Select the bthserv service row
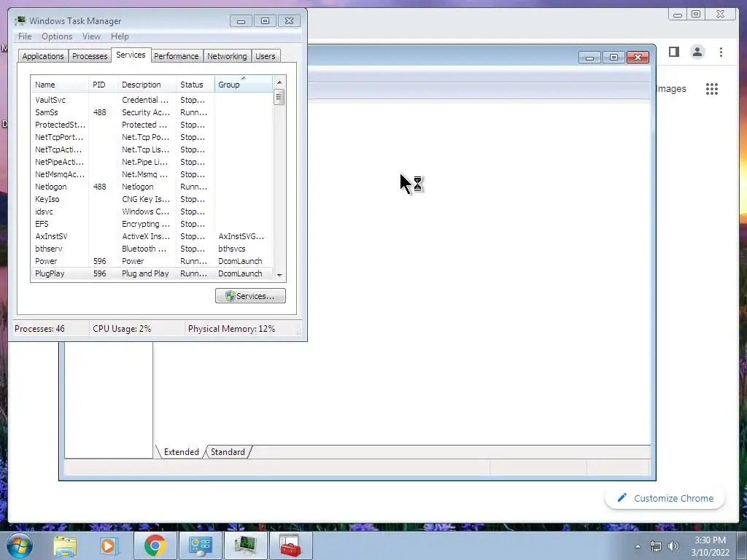Image resolution: width=747 pixels, height=560 pixels. tap(152, 249)
